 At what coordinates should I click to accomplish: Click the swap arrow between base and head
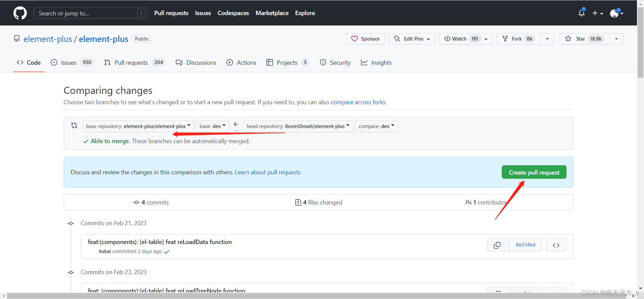[x=236, y=125]
